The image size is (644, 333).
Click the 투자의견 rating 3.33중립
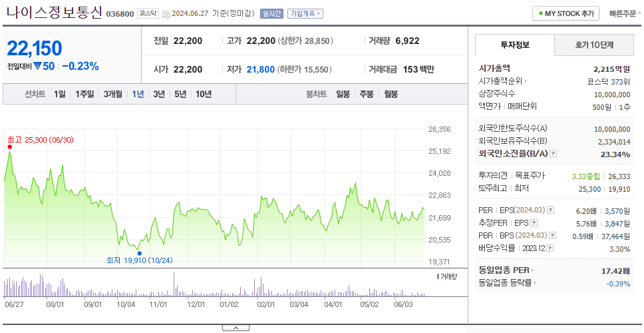click(x=586, y=176)
